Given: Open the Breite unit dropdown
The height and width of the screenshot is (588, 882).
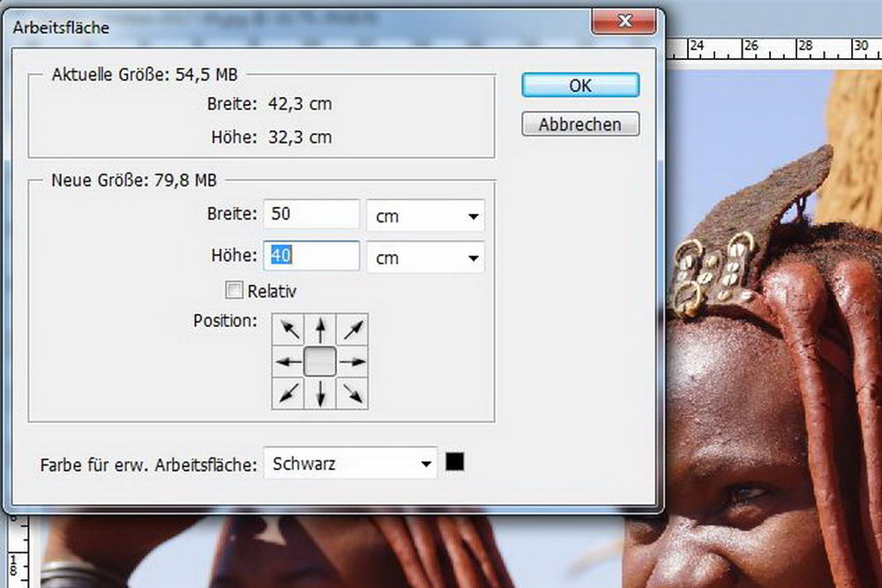Looking at the screenshot, I should [x=425, y=216].
